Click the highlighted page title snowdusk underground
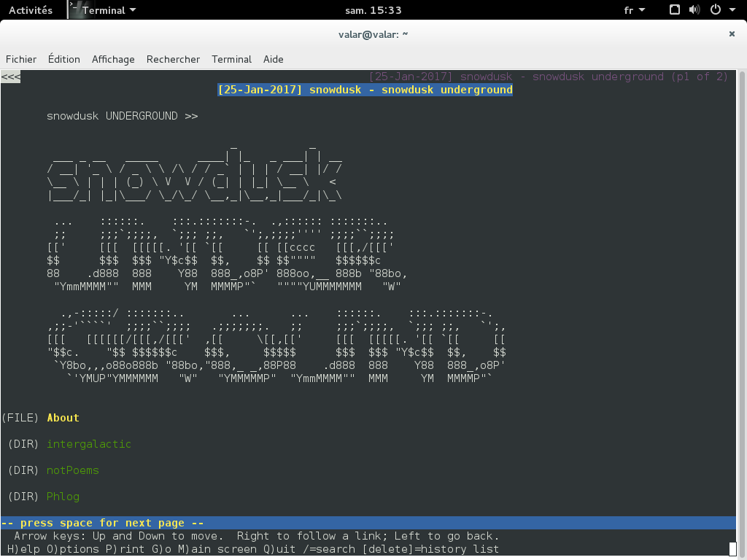747x560 pixels. coord(365,90)
